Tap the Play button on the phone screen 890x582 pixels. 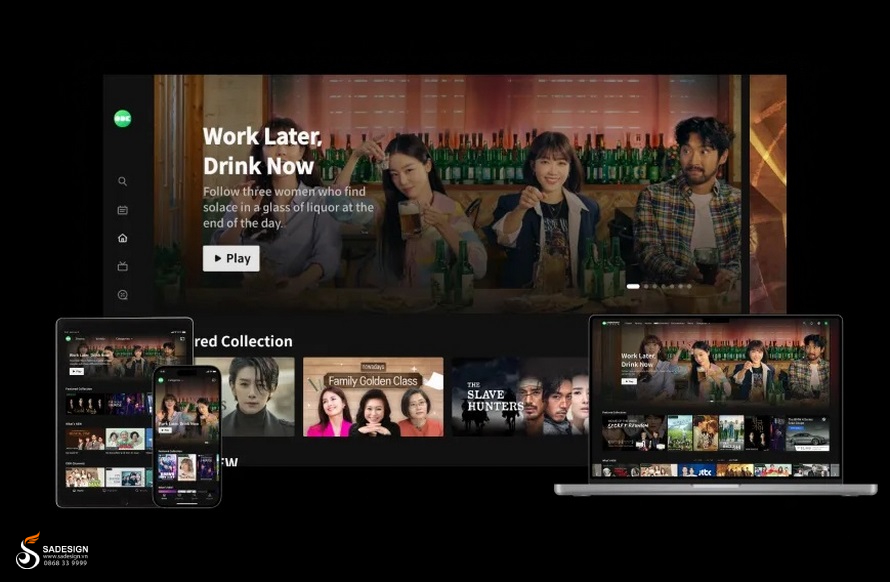pos(165,430)
